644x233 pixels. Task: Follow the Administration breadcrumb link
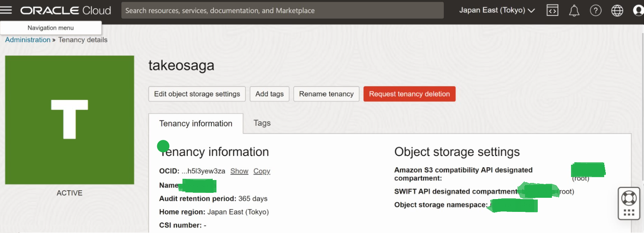point(28,40)
